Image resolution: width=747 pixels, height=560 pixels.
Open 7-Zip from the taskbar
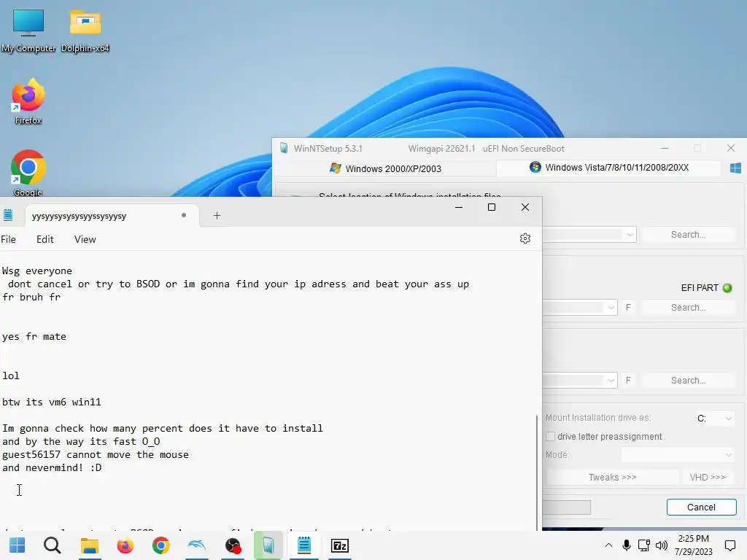340,545
